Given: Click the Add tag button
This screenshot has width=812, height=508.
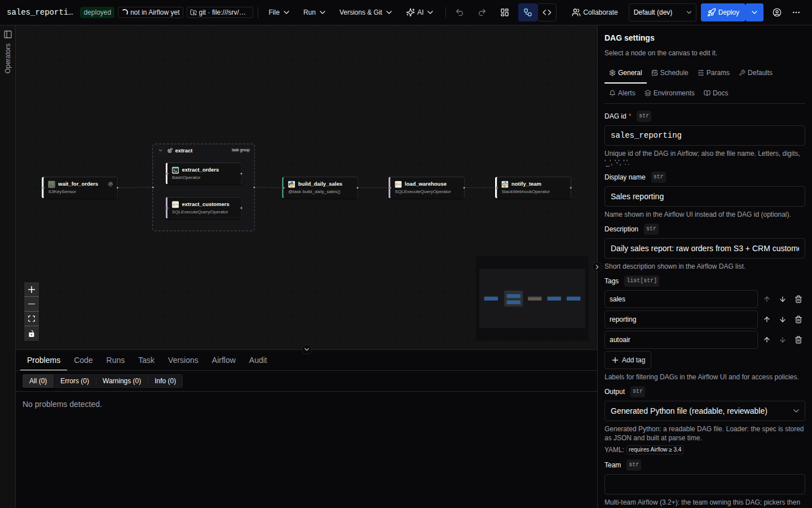Looking at the screenshot, I should point(628,360).
